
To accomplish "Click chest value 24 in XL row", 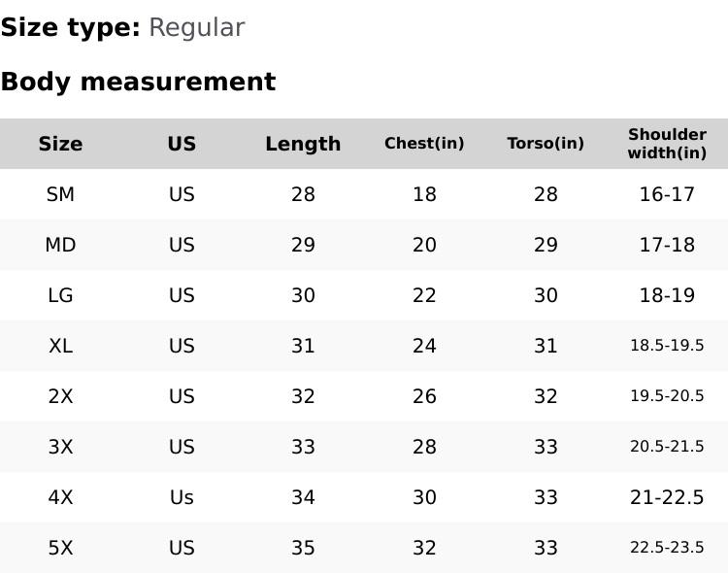I will pyautogui.click(x=424, y=346).
